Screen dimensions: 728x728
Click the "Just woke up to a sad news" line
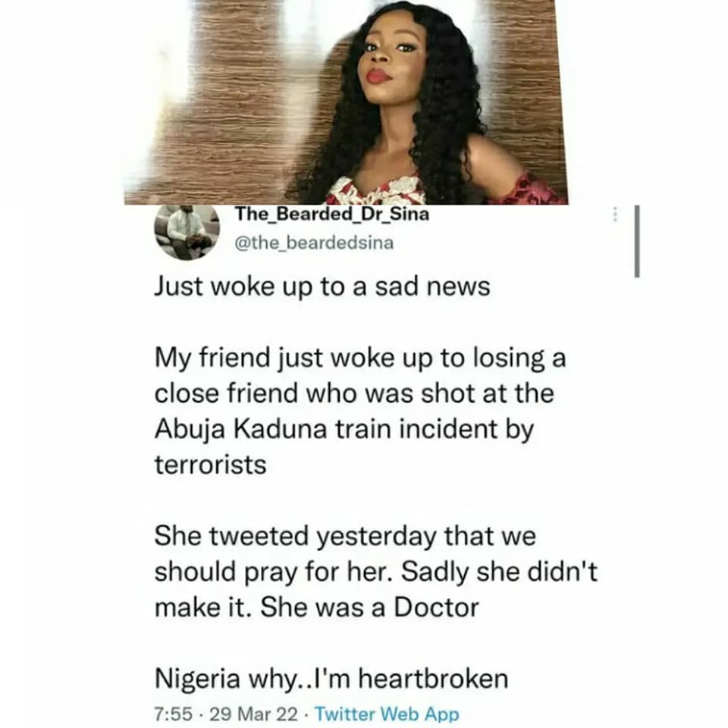pyautogui.click(x=322, y=286)
